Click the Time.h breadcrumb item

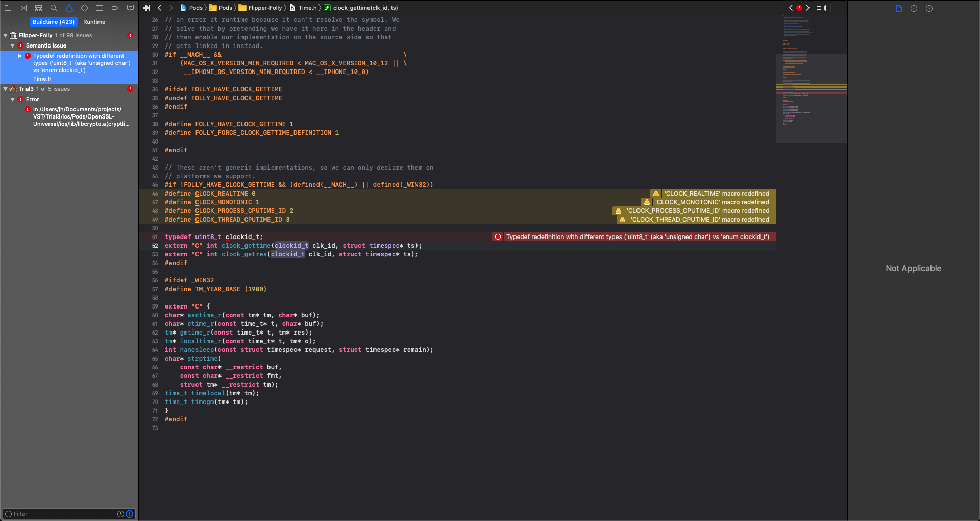point(307,8)
